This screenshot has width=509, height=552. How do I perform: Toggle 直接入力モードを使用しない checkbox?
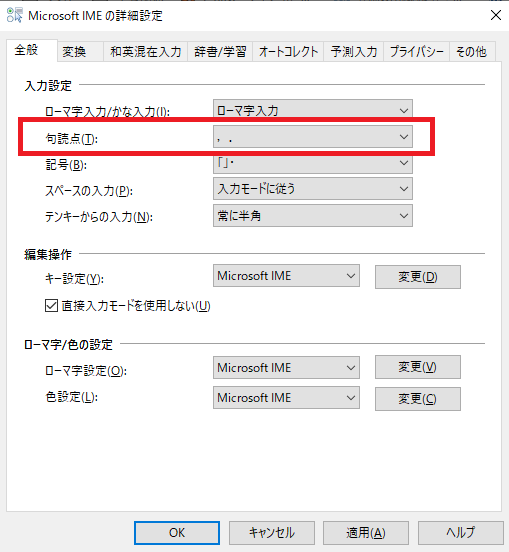click(x=51, y=306)
